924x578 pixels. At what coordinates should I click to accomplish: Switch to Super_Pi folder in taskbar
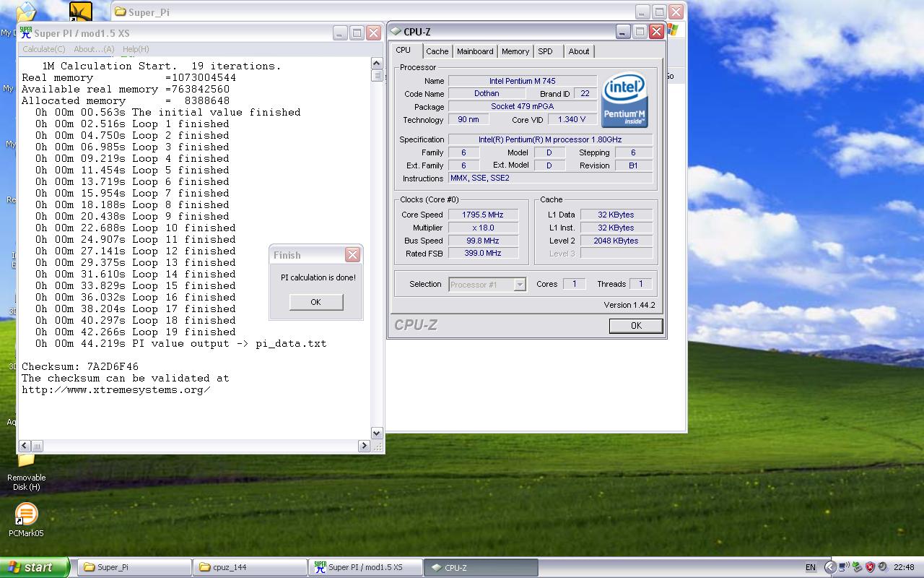click(x=134, y=567)
